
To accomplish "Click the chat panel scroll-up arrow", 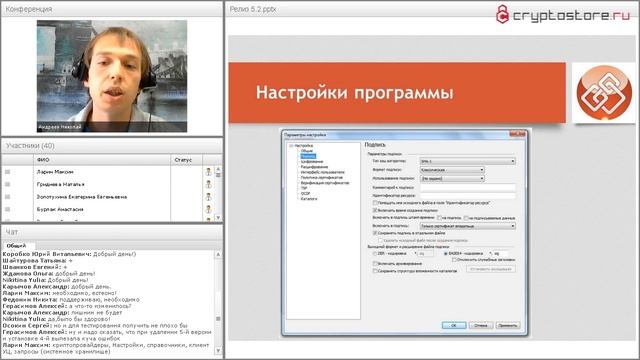I will click(x=218, y=254).
